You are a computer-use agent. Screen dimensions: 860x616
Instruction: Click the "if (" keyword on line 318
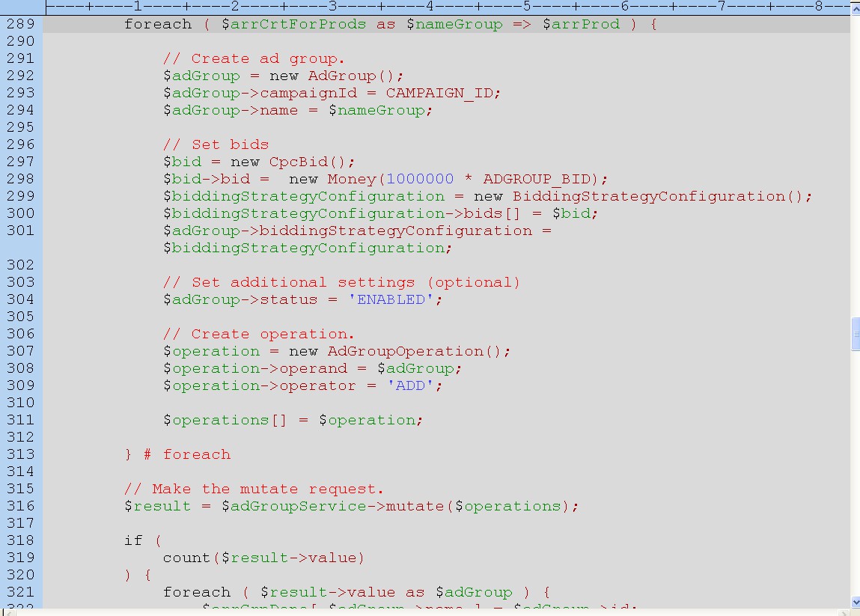click(x=143, y=541)
